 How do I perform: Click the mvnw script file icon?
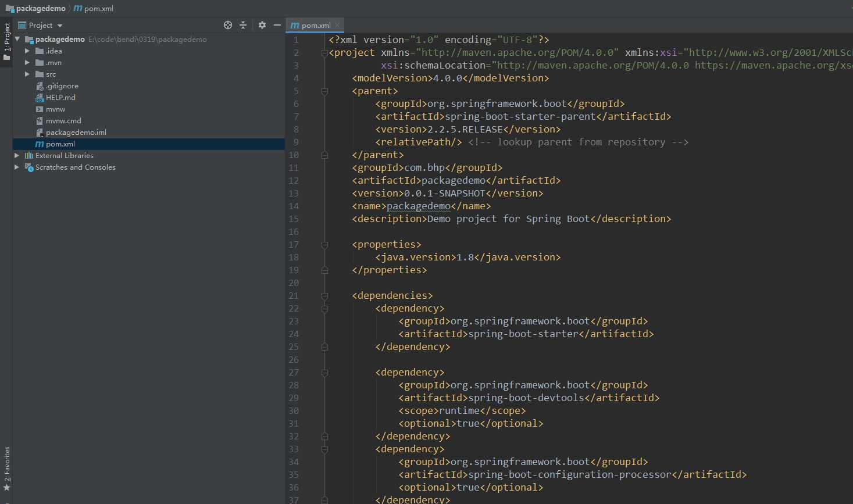40,109
